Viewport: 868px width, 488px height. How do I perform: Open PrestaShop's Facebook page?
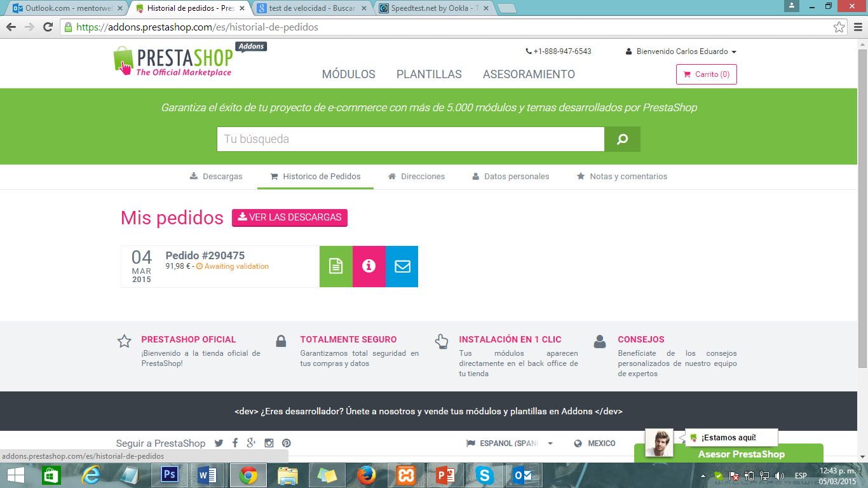(x=235, y=443)
